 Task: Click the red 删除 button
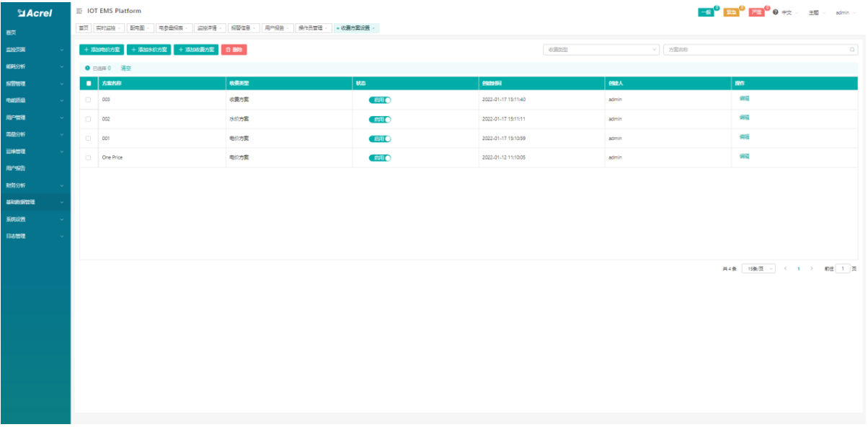234,50
